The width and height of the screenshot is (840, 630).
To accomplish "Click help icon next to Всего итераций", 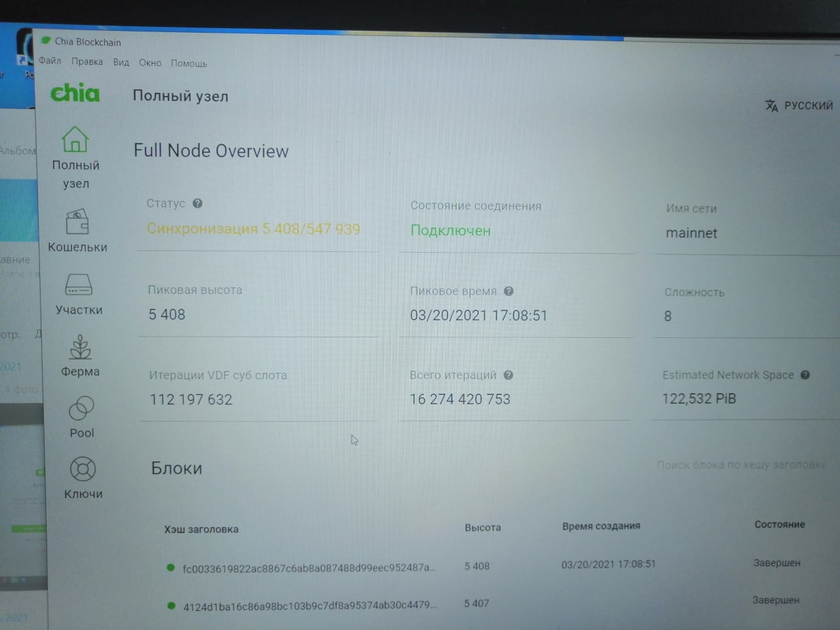I will 508,375.
